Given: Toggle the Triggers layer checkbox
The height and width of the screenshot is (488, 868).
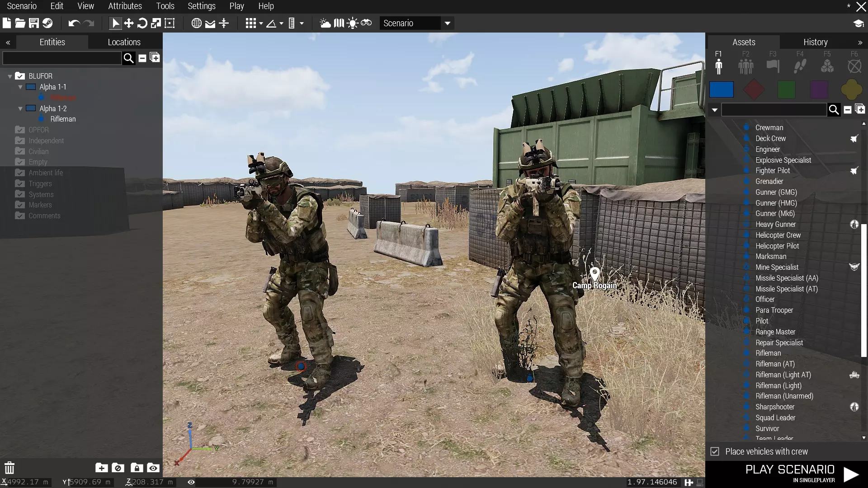Looking at the screenshot, I should tap(20, 183).
